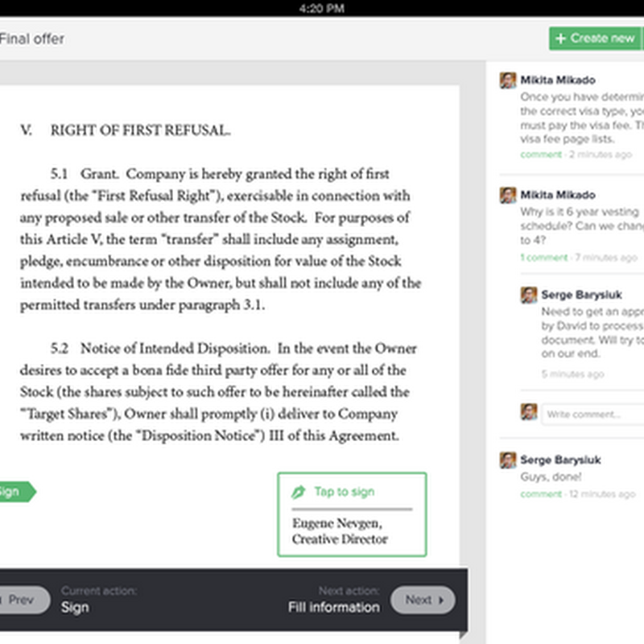Screen dimensions: 644x644
Task: Expand the "1 comment" thread link
Action: [x=543, y=258]
